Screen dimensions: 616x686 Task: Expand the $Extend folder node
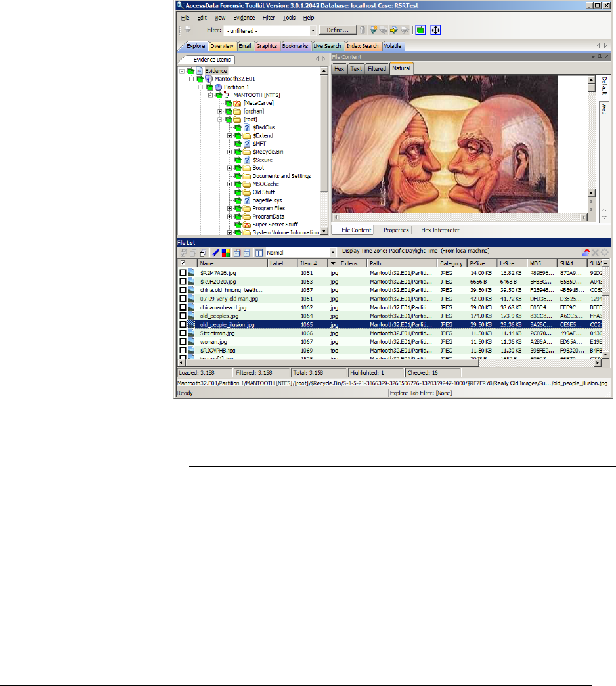pos(229,136)
